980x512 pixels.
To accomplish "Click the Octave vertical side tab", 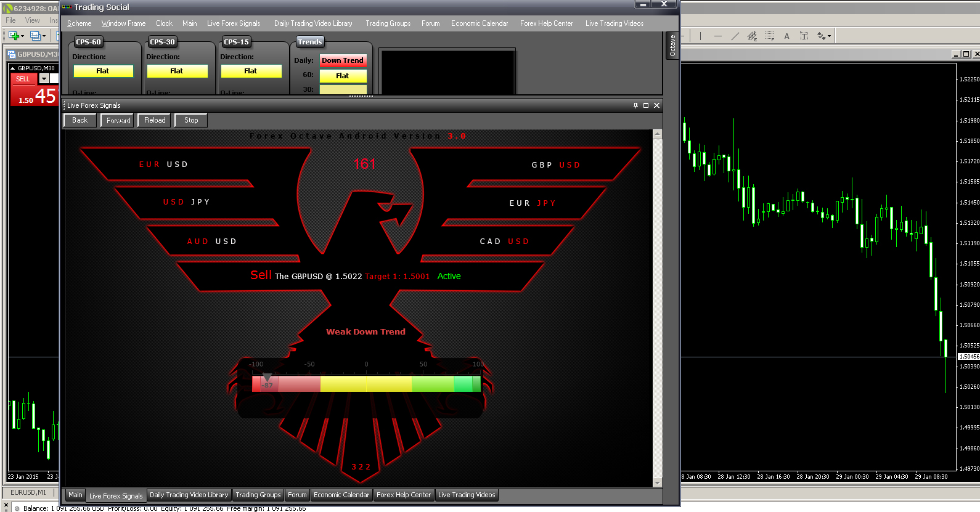I will [672, 45].
